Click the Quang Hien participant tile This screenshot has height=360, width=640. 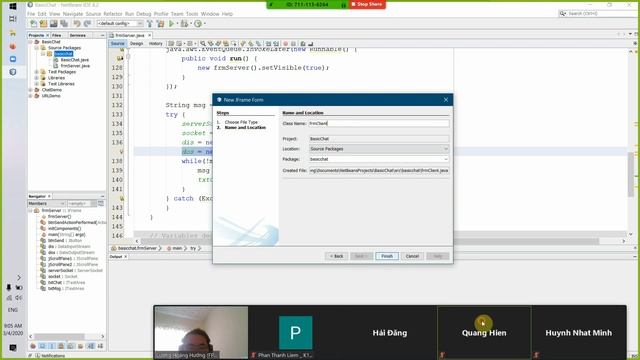pos(484,333)
